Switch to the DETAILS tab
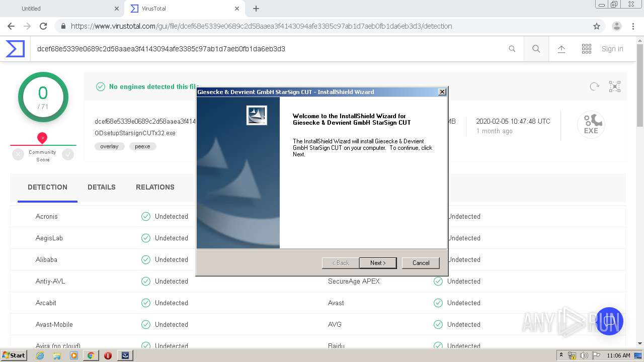Image resolution: width=644 pixels, height=362 pixels. click(102, 187)
